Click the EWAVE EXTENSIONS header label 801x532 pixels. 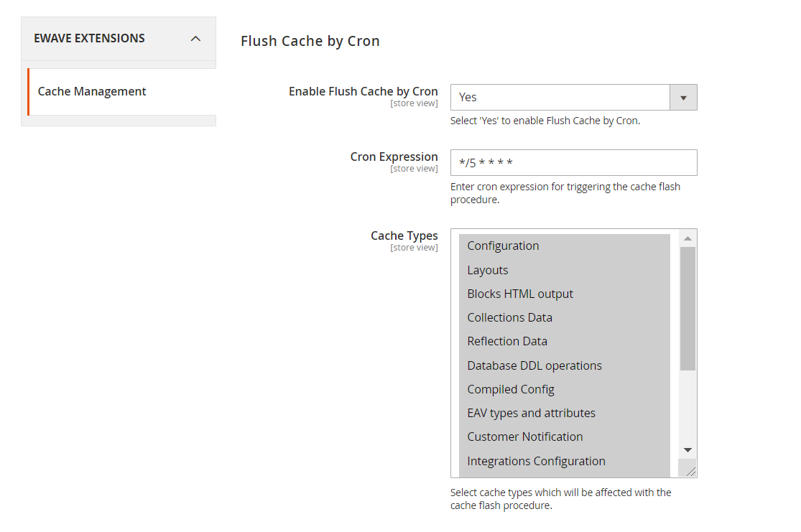pyautogui.click(x=89, y=38)
